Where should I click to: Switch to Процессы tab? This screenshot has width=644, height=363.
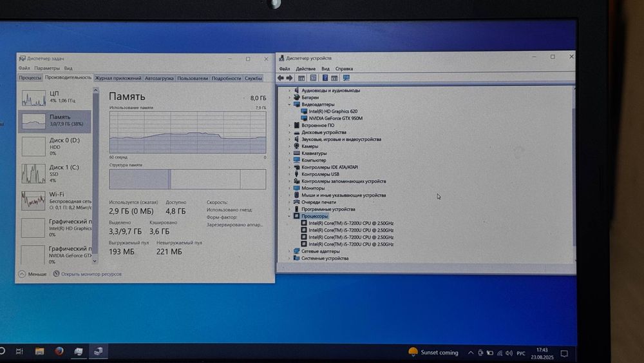pos(30,78)
